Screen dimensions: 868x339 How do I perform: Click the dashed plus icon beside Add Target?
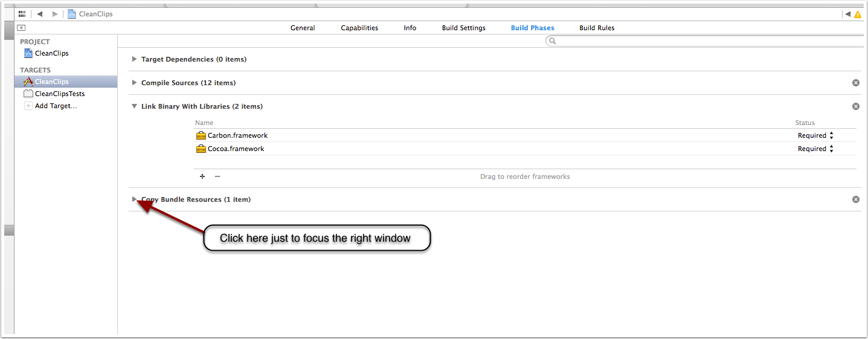(x=28, y=106)
